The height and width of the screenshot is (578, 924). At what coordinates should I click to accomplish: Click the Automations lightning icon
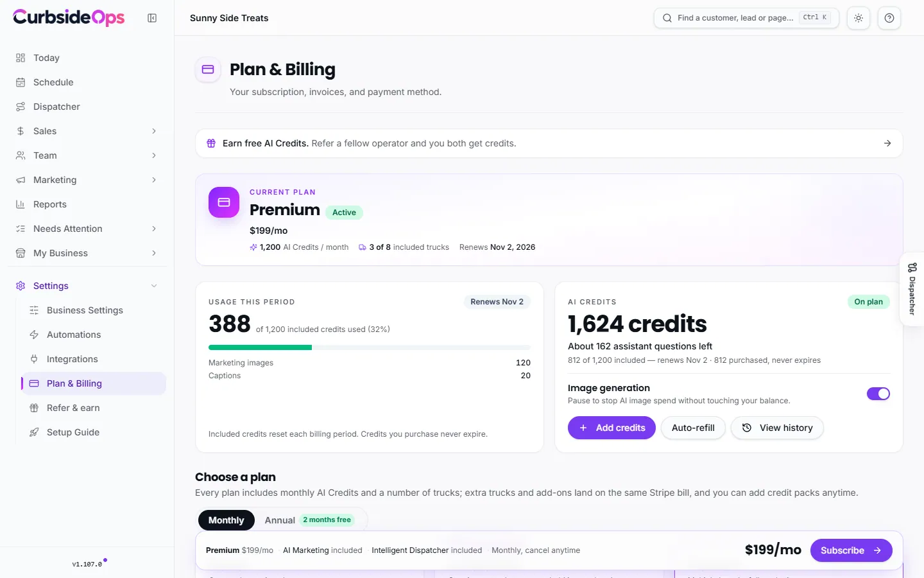pyautogui.click(x=34, y=335)
